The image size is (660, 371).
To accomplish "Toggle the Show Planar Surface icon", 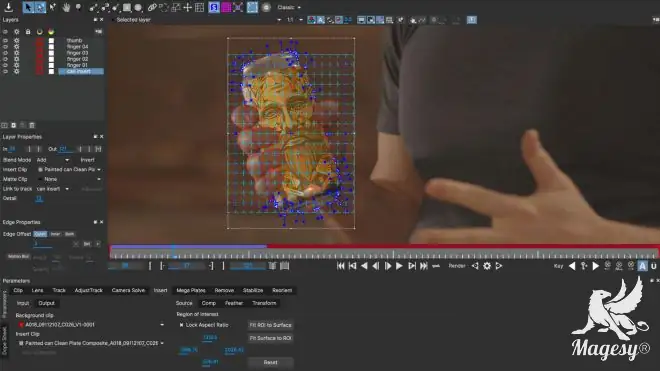I will (214, 7).
